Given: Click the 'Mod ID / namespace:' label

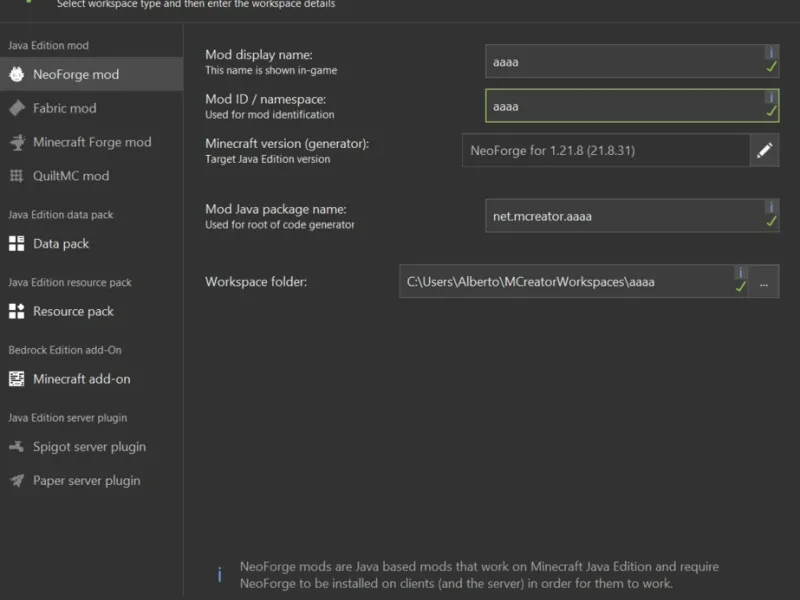Looking at the screenshot, I should (x=265, y=99).
